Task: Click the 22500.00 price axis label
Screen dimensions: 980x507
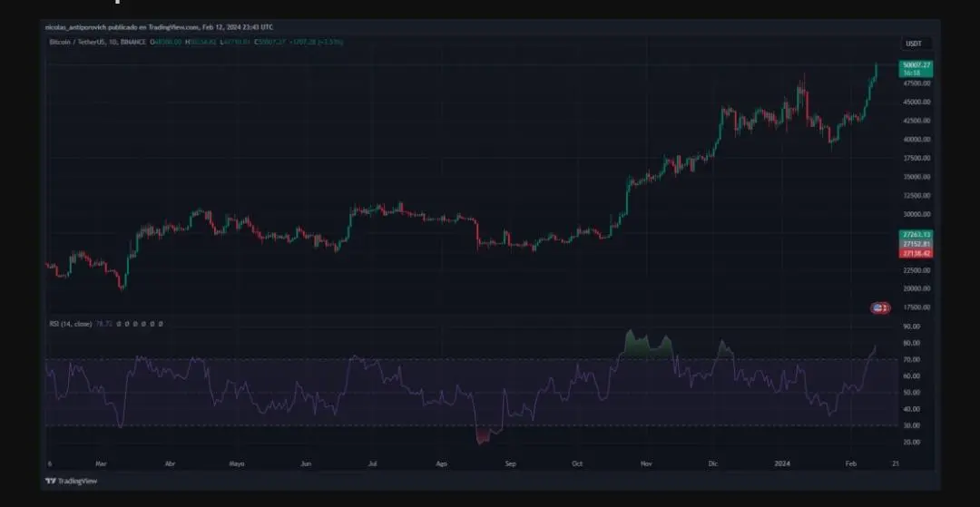Action: 917,270
